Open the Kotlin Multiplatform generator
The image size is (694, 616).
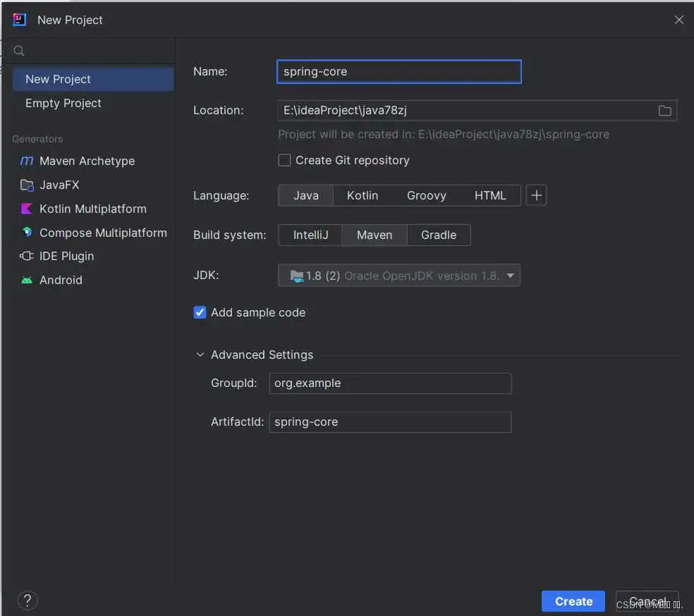tap(83, 209)
